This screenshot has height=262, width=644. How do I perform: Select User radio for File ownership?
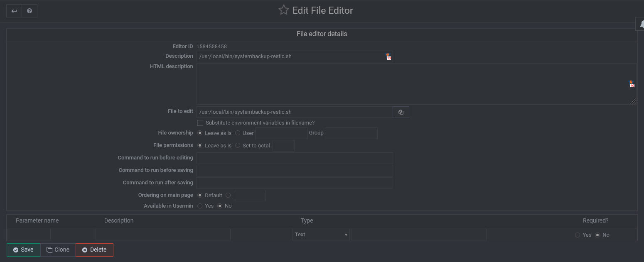coord(237,133)
